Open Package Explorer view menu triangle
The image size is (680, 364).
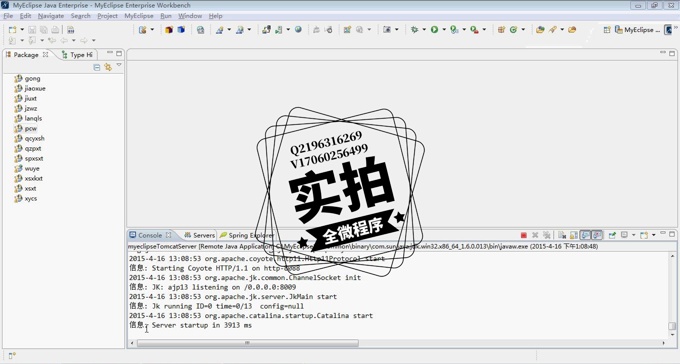click(119, 65)
